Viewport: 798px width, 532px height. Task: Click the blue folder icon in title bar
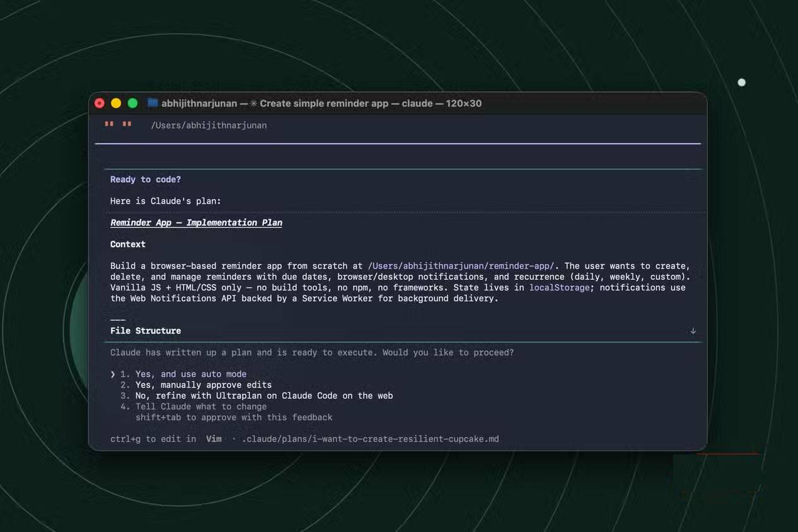tap(153, 103)
